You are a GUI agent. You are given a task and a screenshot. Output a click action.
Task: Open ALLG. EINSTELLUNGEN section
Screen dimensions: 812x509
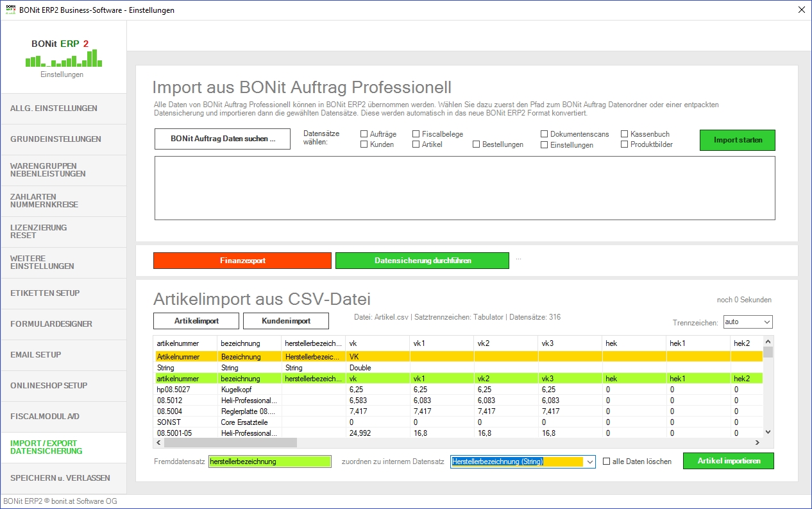coord(63,108)
